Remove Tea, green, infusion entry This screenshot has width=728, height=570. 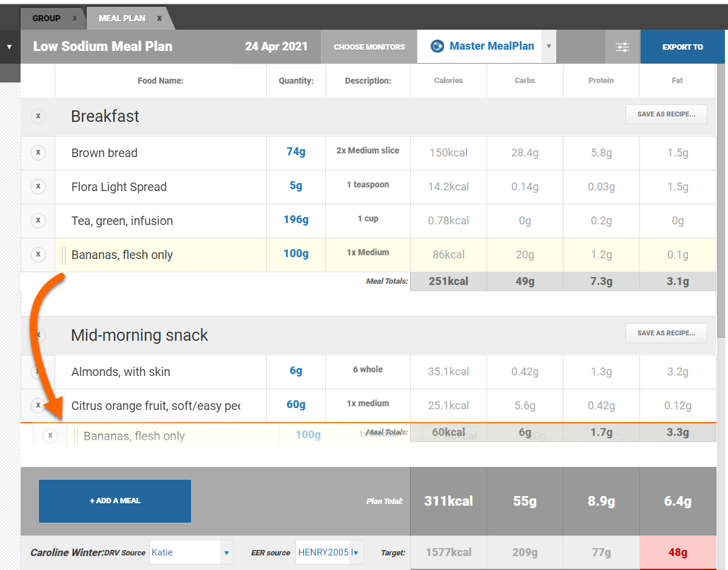pos(38,221)
